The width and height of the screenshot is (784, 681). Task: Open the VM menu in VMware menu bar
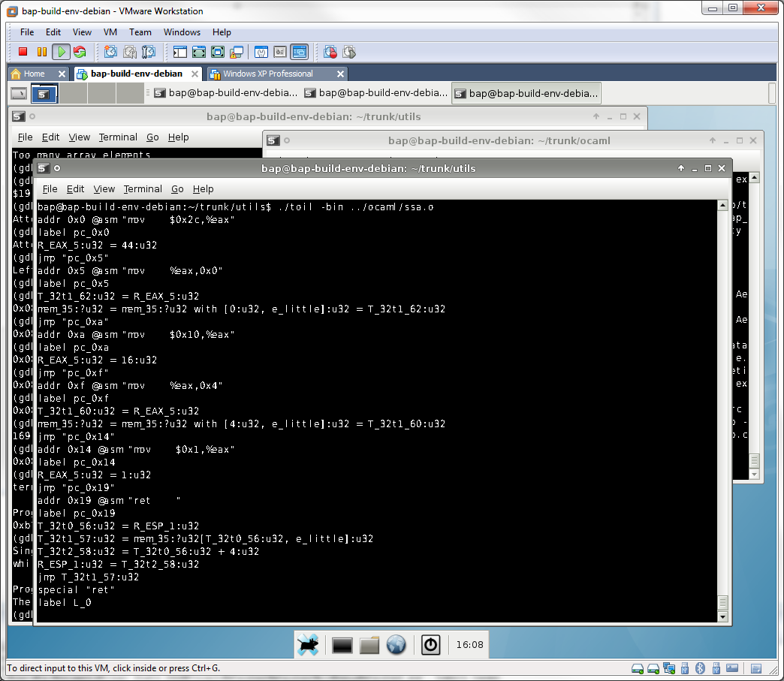pyautogui.click(x=110, y=32)
